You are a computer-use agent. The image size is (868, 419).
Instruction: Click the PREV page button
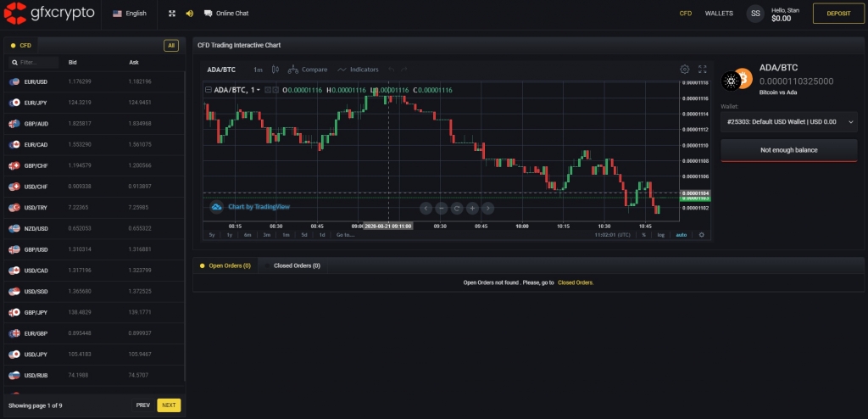tap(142, 405)
